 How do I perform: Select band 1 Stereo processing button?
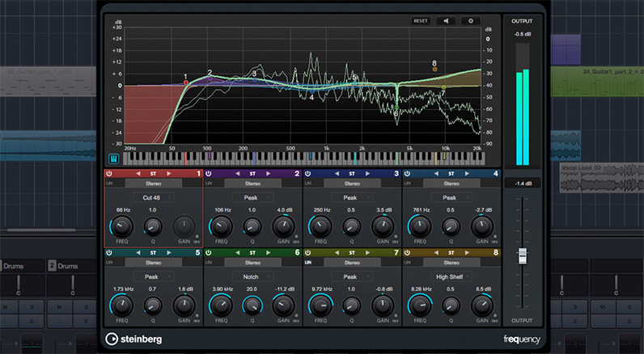coord(153,183)
